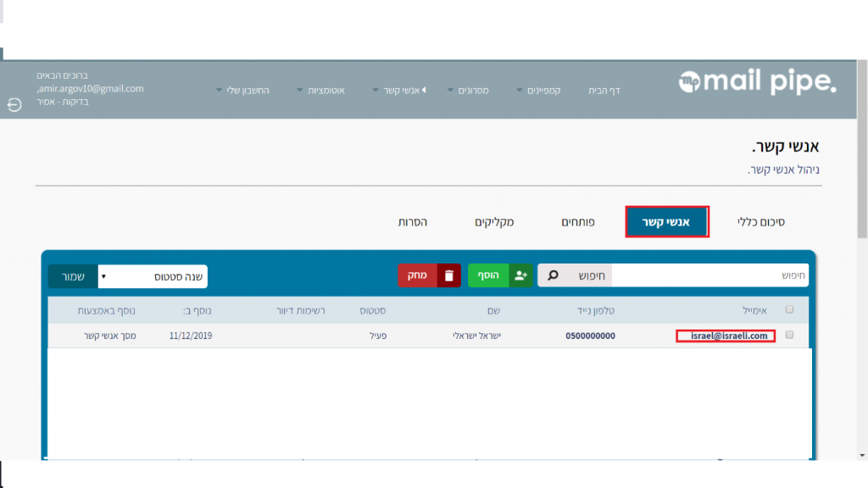Expand the קמפיינים menu
This screenshot has width=868, height=488.
pos(538,90)
